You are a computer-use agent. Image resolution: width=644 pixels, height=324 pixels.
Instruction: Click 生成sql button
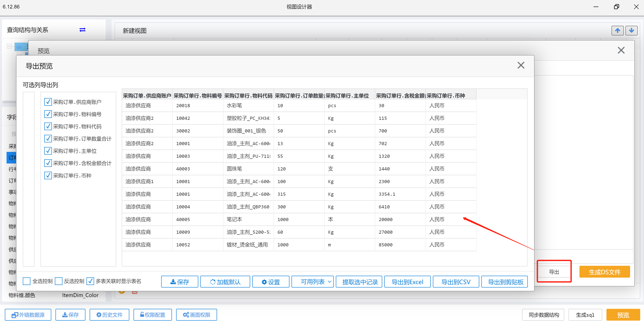tap(585, 315)
